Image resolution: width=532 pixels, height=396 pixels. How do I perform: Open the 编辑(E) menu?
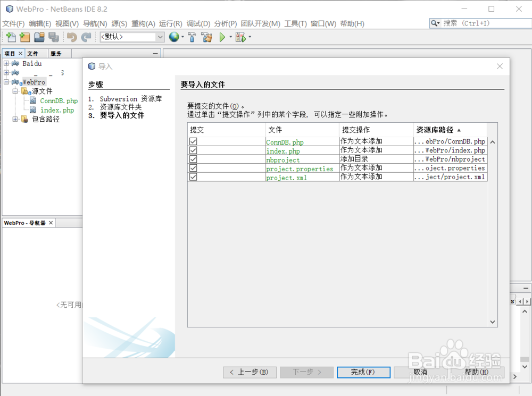[40, 23]
